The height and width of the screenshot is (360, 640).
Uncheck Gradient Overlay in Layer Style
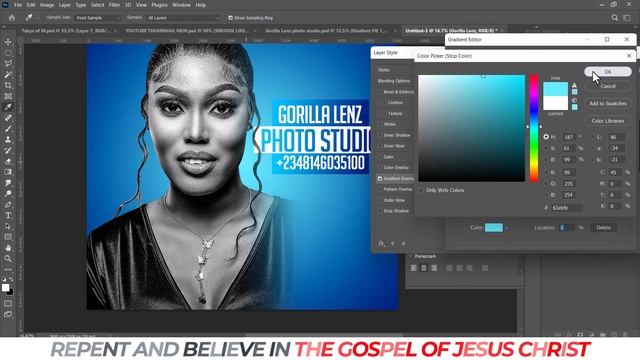(380, 178)
